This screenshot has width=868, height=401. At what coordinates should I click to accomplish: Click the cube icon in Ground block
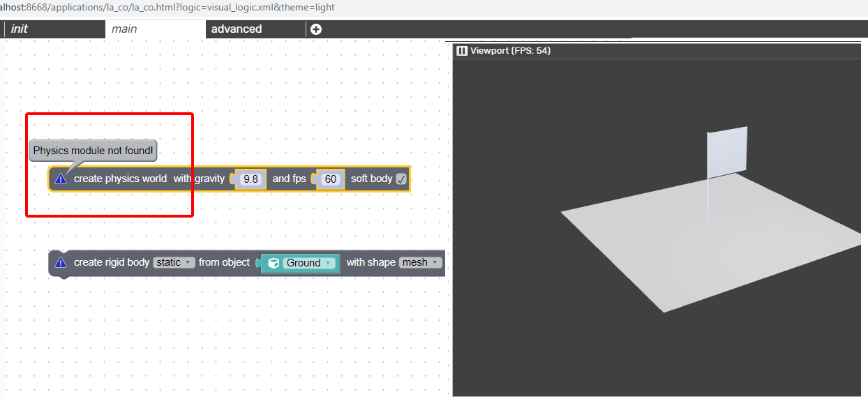coord(274,263)
